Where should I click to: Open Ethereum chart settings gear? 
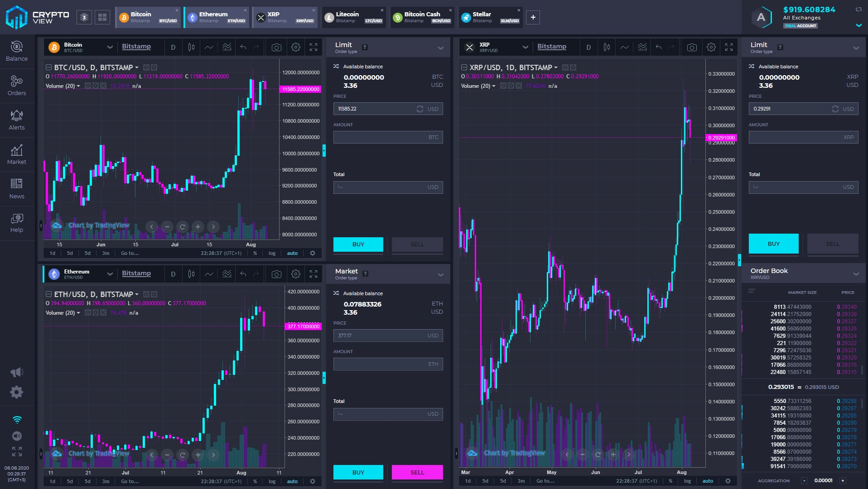coord(296,274)
